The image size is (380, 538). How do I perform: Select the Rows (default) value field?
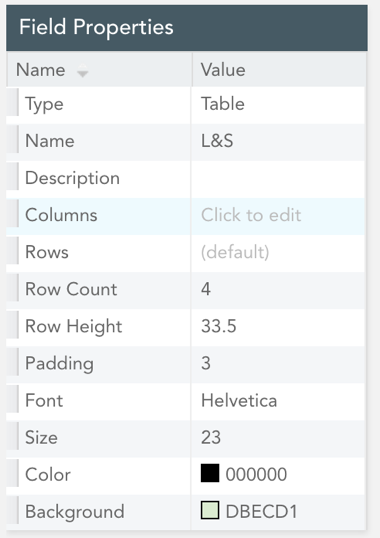[278, 253]
